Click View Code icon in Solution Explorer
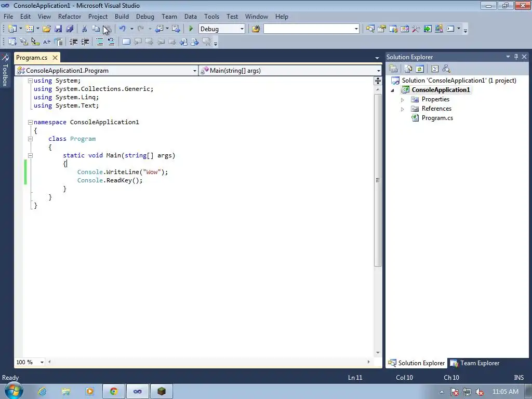Image resolution: width=532 pixels, height=399 pixels. click(435, 69)
